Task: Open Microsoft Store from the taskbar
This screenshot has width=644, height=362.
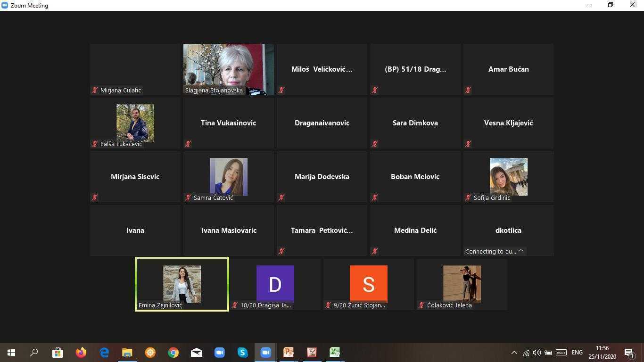Action: tap(58, 352)
